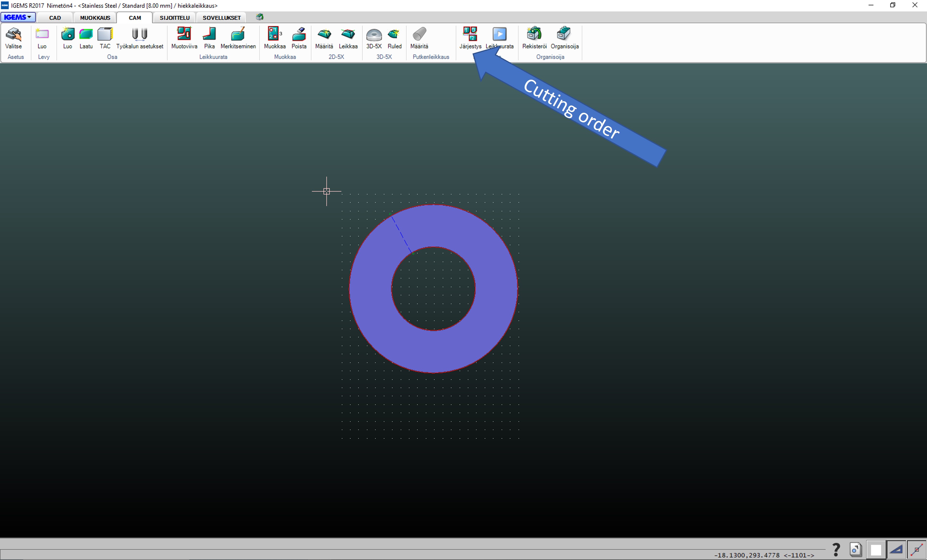Click coordinates readout in status bar
Viewport: 927px width, 560px height.
764,555
